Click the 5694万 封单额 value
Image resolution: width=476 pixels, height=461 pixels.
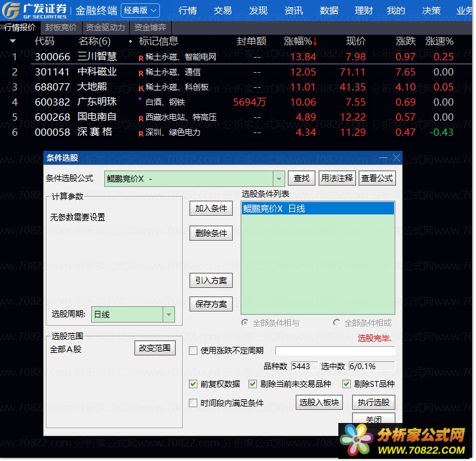[250, 102]
